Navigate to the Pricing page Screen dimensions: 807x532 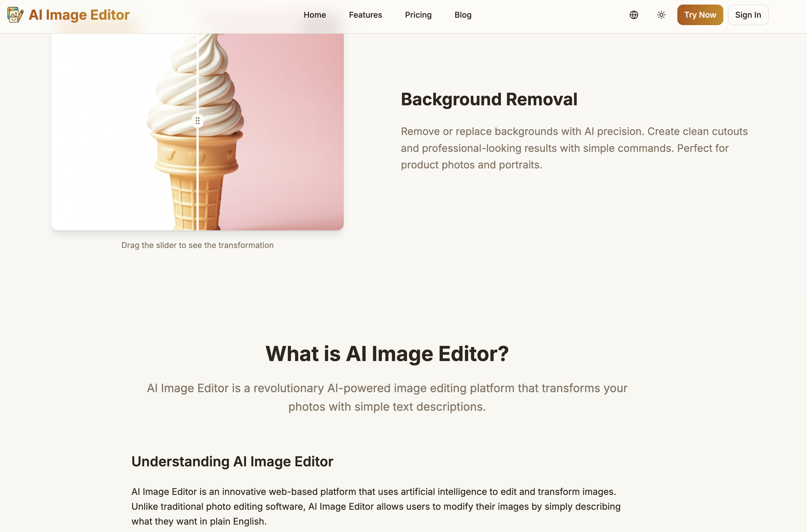click(418, 15)
